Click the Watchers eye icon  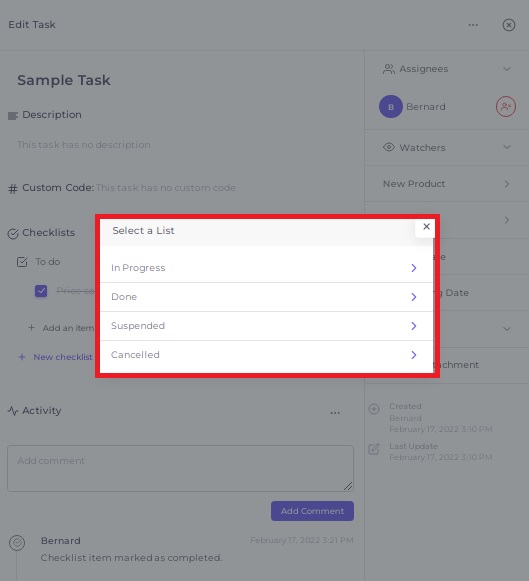(388, 147)
